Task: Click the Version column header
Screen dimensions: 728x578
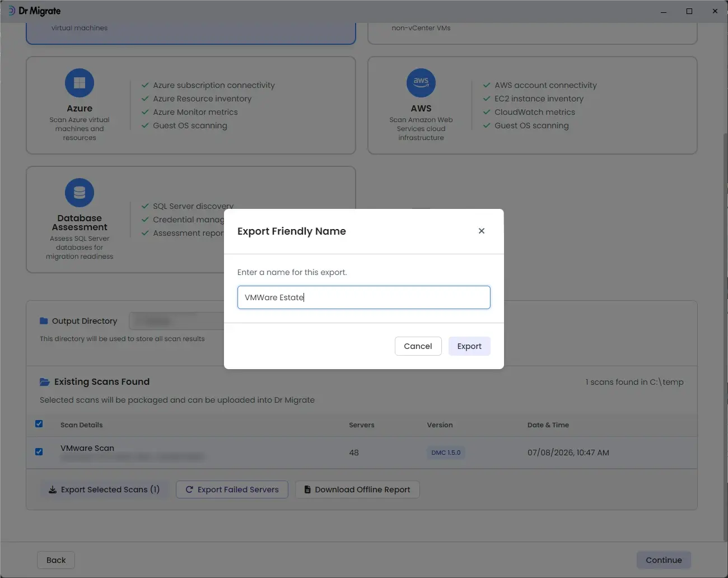Action: [440, 425]
